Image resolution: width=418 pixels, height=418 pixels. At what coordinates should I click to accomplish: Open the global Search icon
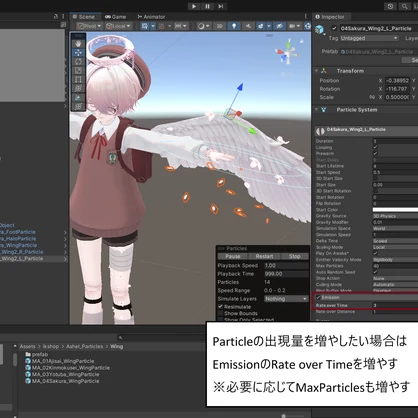(x=404, y=6)
